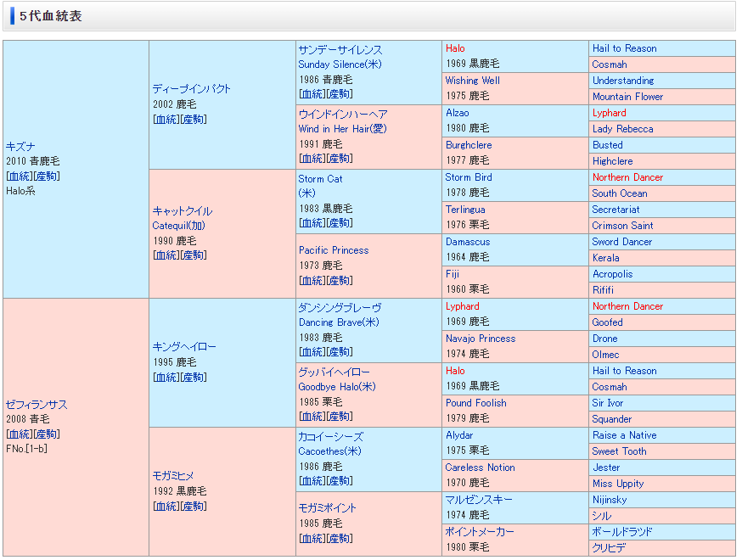The width and height of the screenshot is (742, 560).
Task: Select the ボールドラッド link
Action: tap(622, 532)
